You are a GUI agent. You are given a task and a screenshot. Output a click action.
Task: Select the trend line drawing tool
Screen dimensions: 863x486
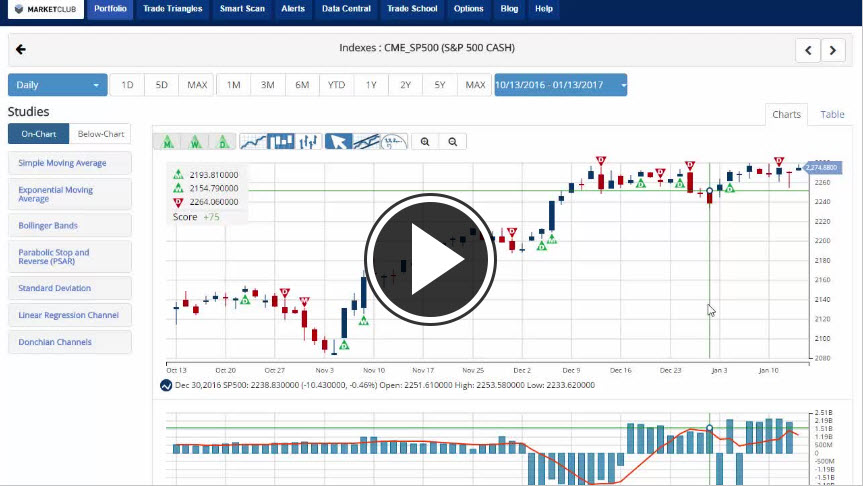(366, 142)
